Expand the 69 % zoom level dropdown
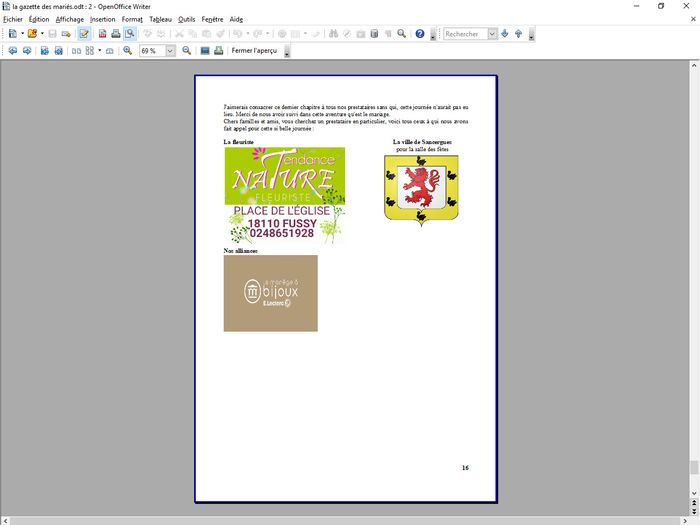 [x=170, y=51]
